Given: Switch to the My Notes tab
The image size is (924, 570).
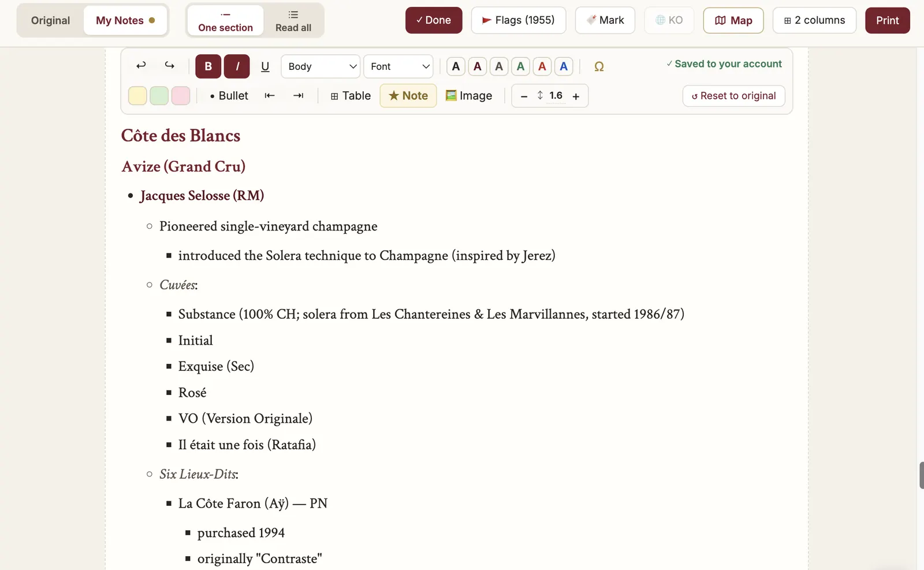Looking at the screenshot, I should pyautogui.click(x=125, y=20).
